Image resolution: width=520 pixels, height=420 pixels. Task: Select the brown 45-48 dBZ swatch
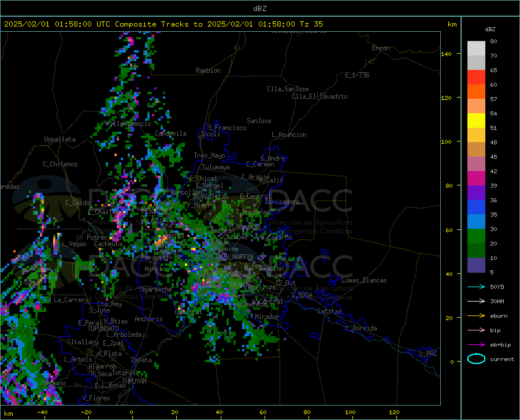pyautogui.click(x=476, y=150)
